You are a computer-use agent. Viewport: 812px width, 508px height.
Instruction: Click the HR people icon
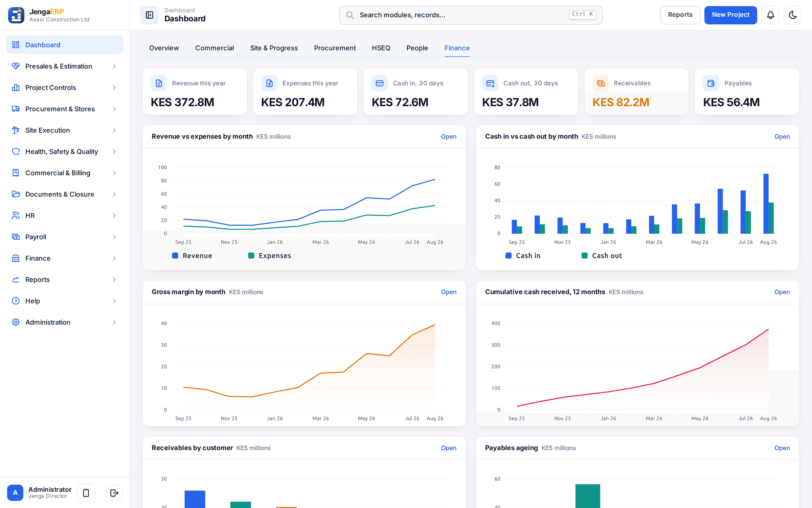[16, 215]
